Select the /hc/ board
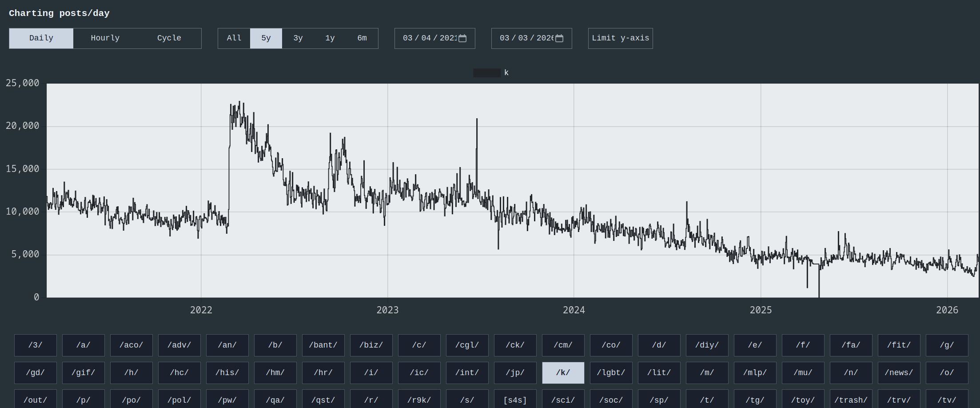The image size is (980, 408). 179,373
